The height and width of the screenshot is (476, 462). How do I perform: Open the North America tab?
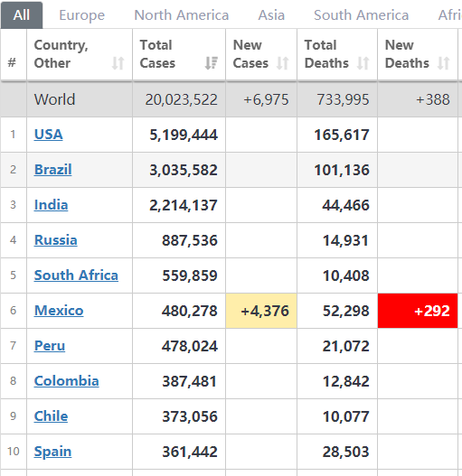[182, 14]
